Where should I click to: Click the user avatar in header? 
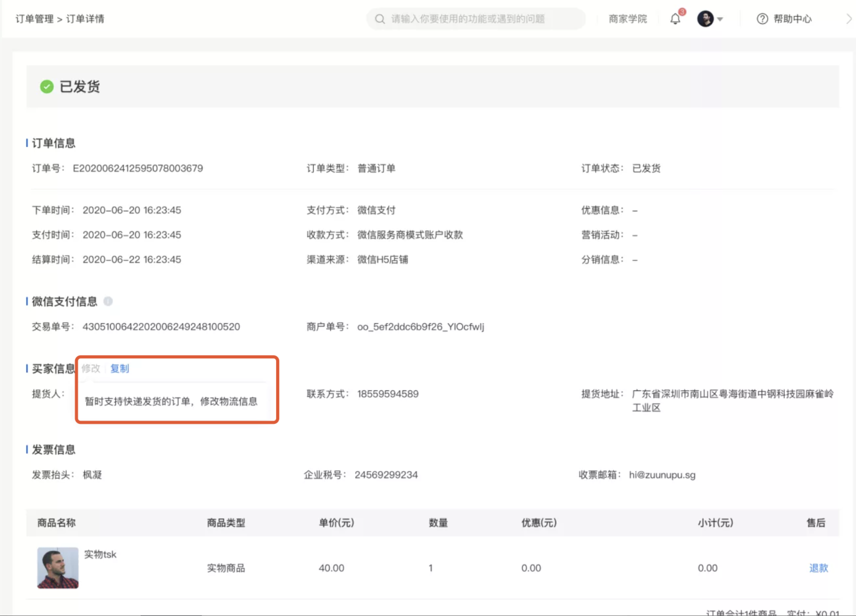tap(705, 19)
